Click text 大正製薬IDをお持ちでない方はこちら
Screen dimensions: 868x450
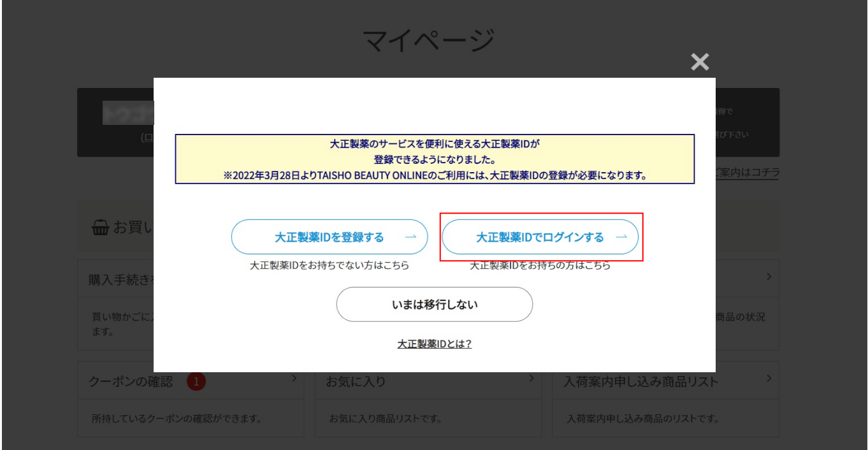pyautogui.click(x=329, y=266)
